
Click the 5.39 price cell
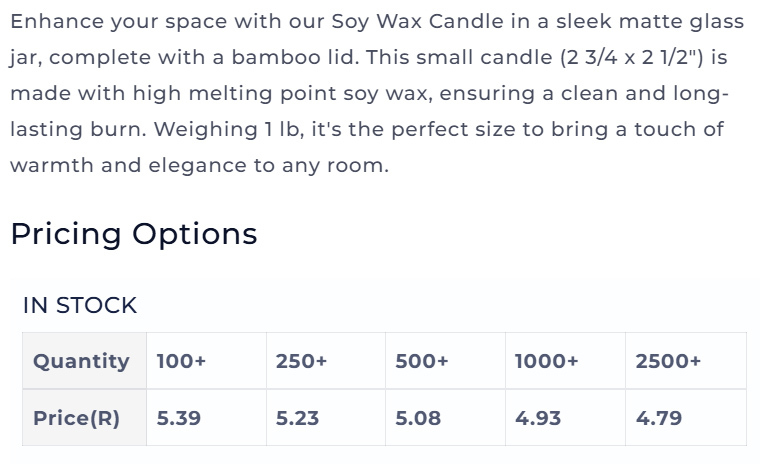pos(207,418)
